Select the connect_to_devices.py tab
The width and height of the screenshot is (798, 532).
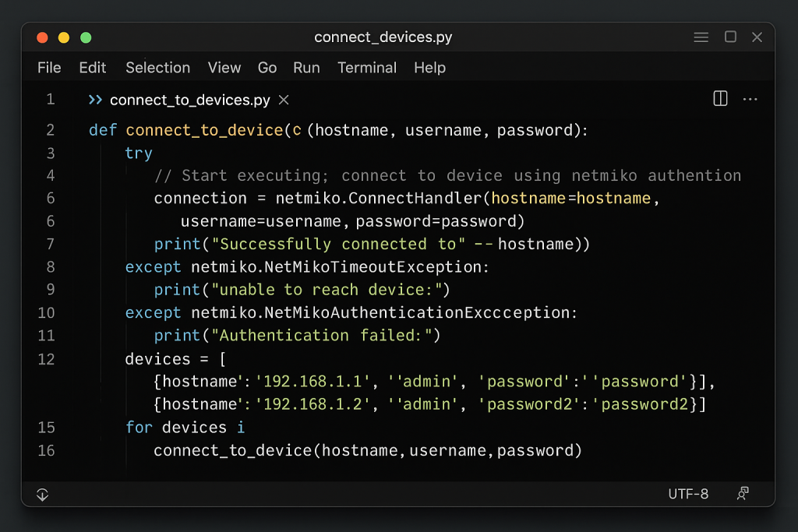tap(189, 100)
